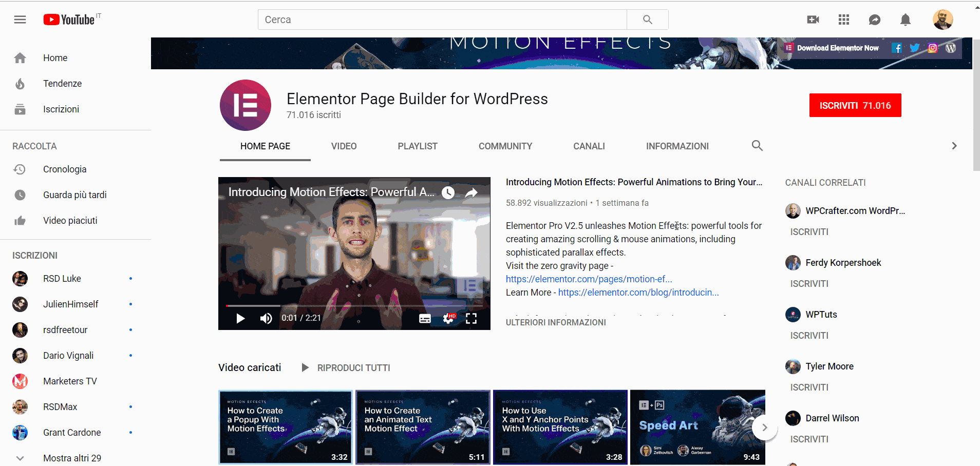The width and height of the screenshot is (980, 466).
Task: Expand the related channels arrow on the right
Action: tap(954, 146)
